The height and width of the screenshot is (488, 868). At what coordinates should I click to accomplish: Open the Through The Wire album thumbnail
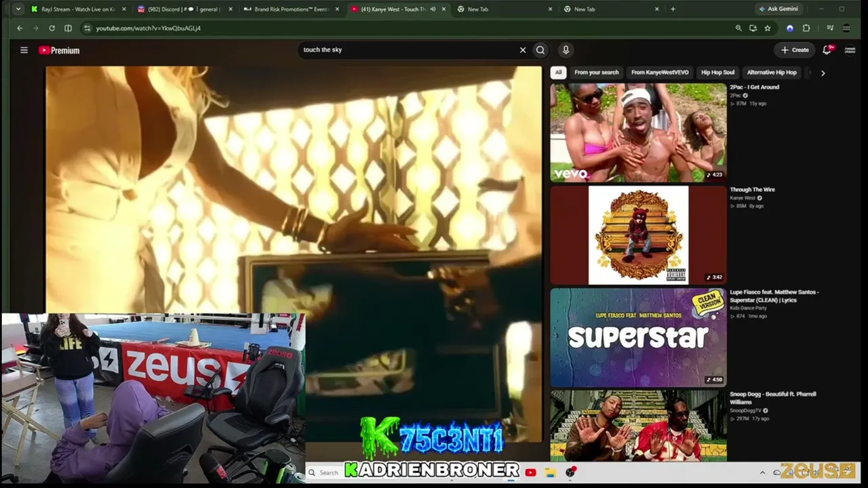(638, 235)
